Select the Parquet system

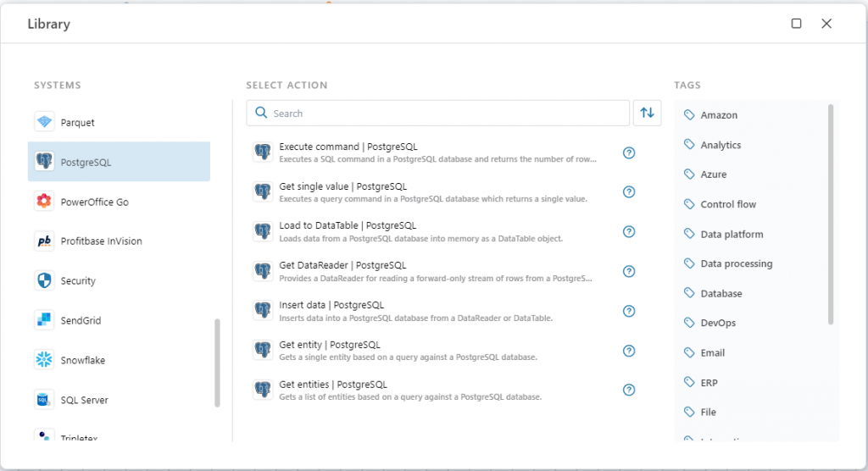coord(119,122)
